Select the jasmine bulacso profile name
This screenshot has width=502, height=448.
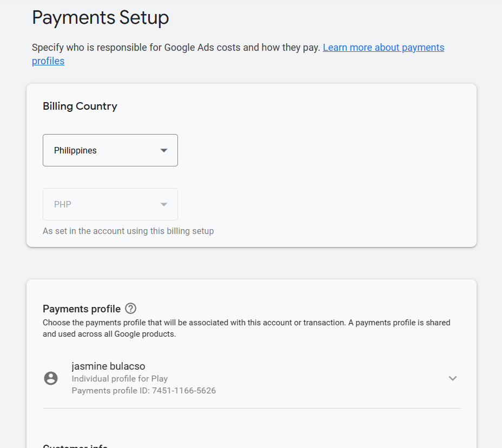pyautogui.click(x=108, y=366)
